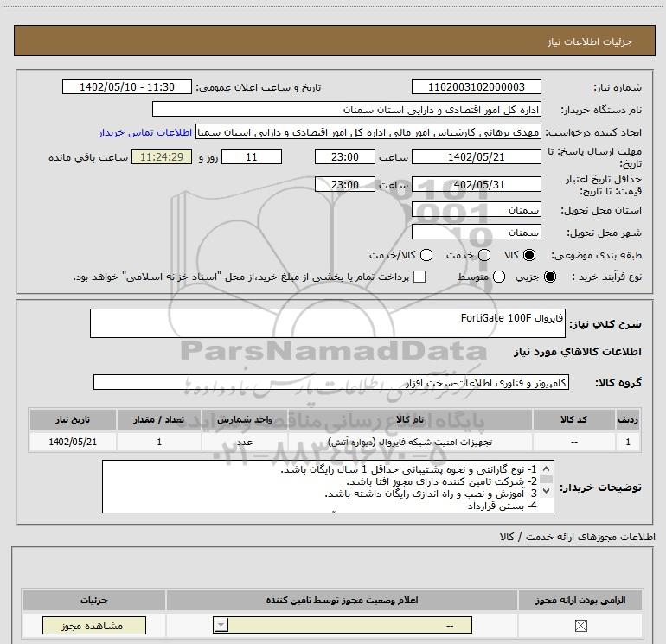Click the remaining time 11:24:29 field
Image resolution: width=666 pixels, height=644 pixels.
[x=162, y=156]
